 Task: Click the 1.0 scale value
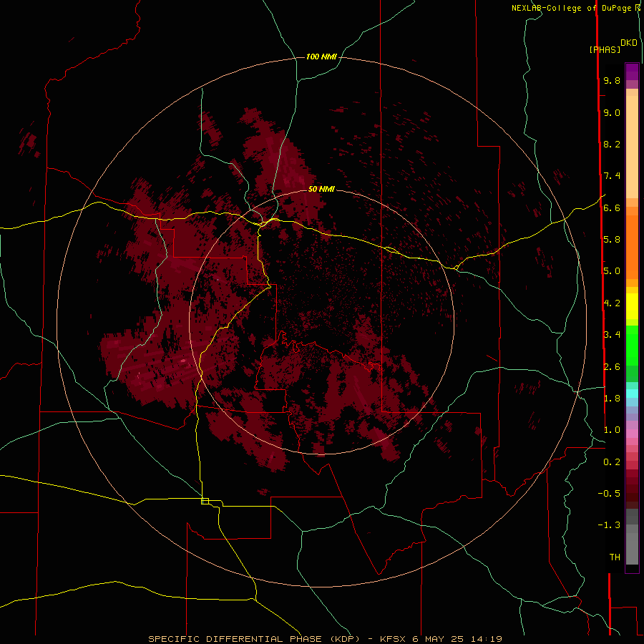[612, 429]
